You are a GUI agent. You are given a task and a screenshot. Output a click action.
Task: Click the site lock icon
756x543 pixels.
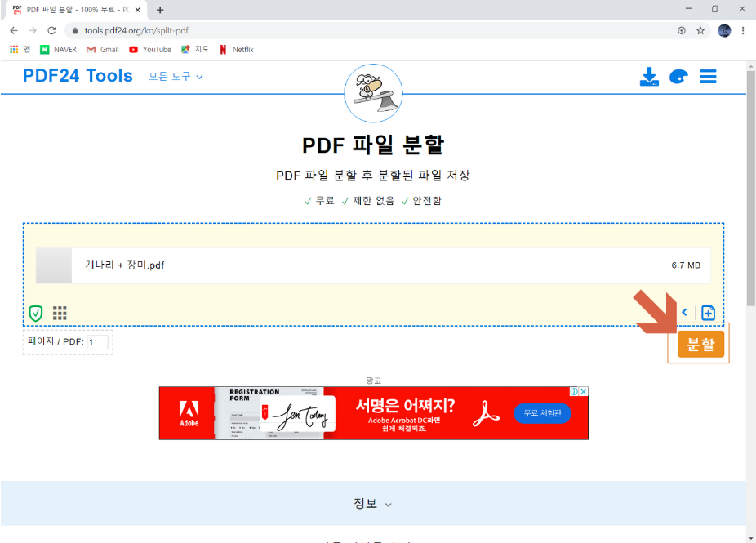(75, 30)
